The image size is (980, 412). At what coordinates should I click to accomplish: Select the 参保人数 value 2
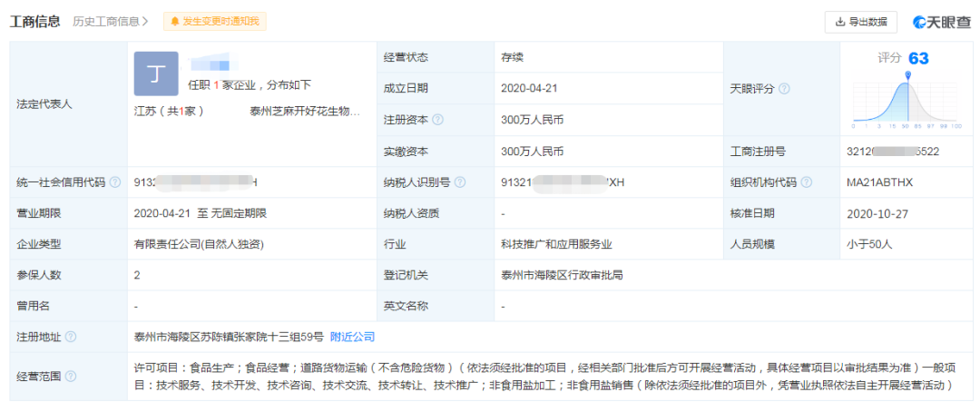point(137,275)
